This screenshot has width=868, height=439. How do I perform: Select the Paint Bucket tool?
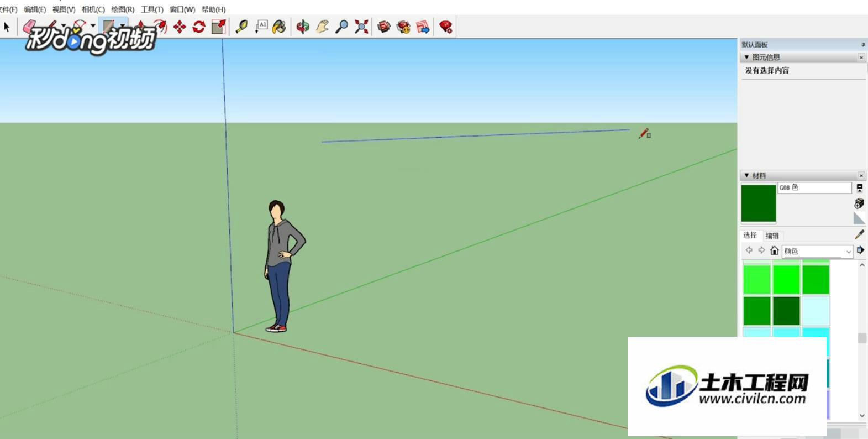[x=280, y=27]
